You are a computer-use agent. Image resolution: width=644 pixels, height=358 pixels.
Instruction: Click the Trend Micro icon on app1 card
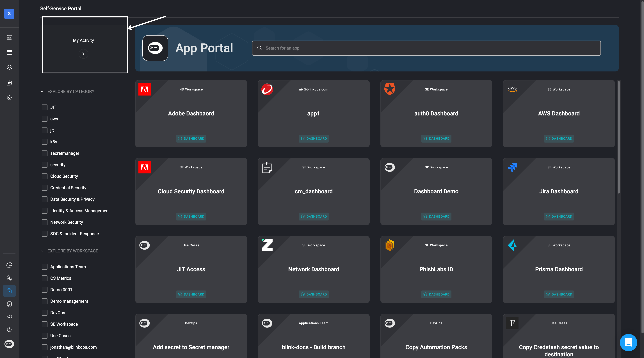coord(267,89)
